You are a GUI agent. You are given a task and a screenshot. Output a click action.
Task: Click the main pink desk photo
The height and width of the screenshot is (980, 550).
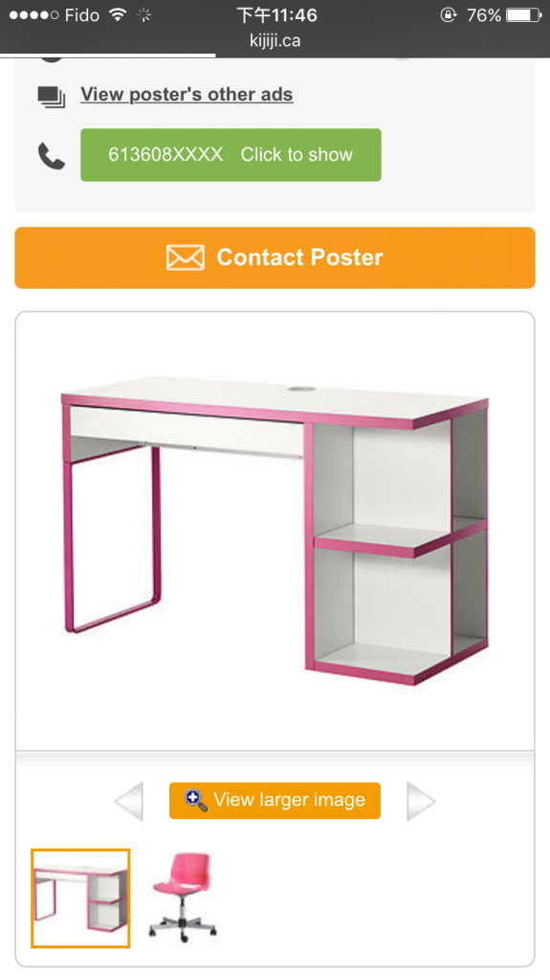(275, 531)
